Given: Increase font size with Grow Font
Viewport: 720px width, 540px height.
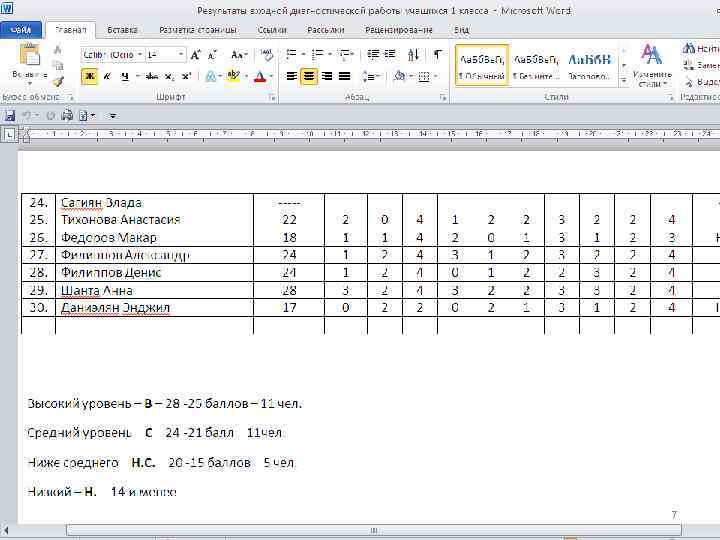Looking at the screenshot, I should (x=195, y=55).
